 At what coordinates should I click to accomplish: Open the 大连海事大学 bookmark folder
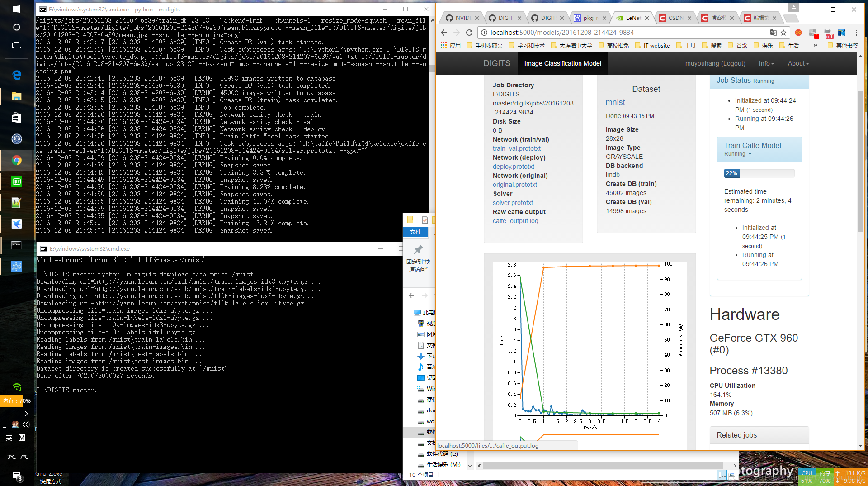571,45
